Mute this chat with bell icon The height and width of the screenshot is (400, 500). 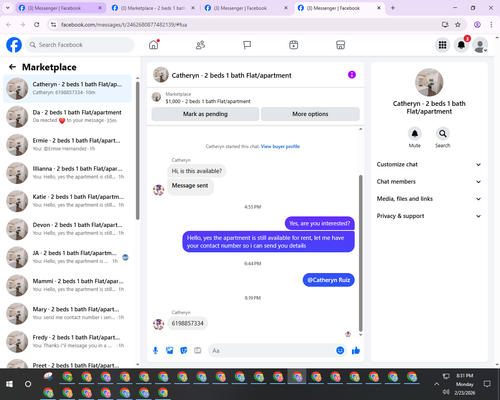tap(415, 134)
